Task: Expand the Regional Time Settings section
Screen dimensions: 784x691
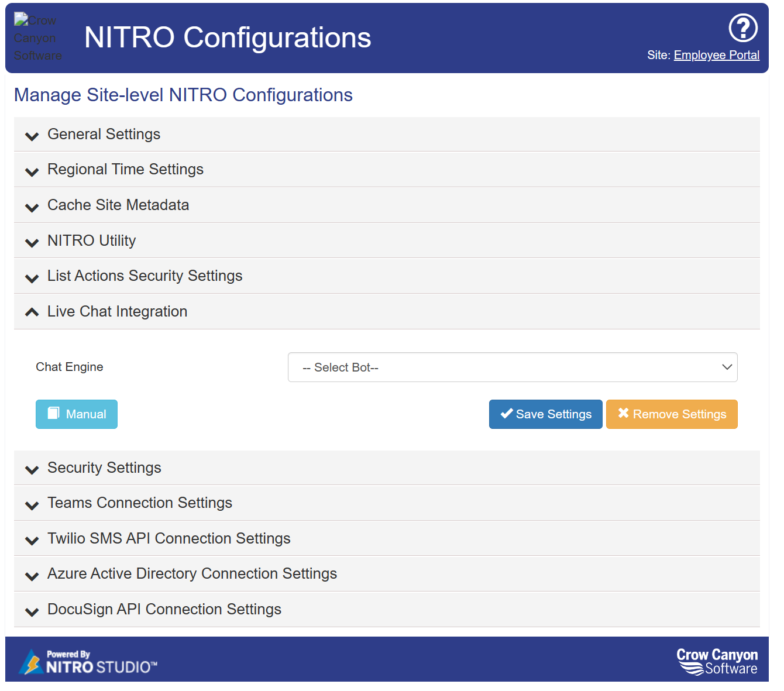Action: pyautogui.click(x=125, y=170)
